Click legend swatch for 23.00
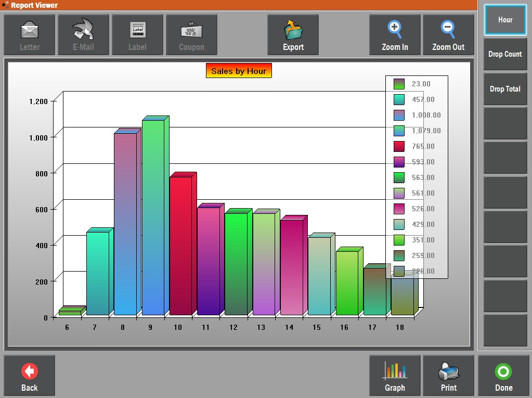This screenshot has height=398, width=532. [x=399, y=84]
